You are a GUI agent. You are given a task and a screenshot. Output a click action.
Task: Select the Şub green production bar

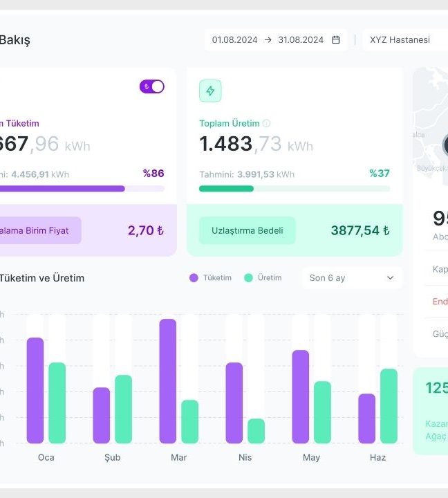coord(124,409)
